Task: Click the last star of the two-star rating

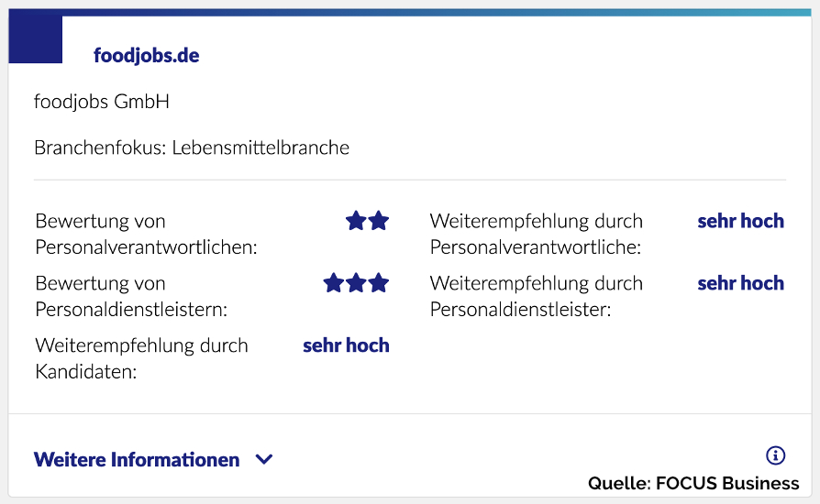Action: click(x=378, y=221)
